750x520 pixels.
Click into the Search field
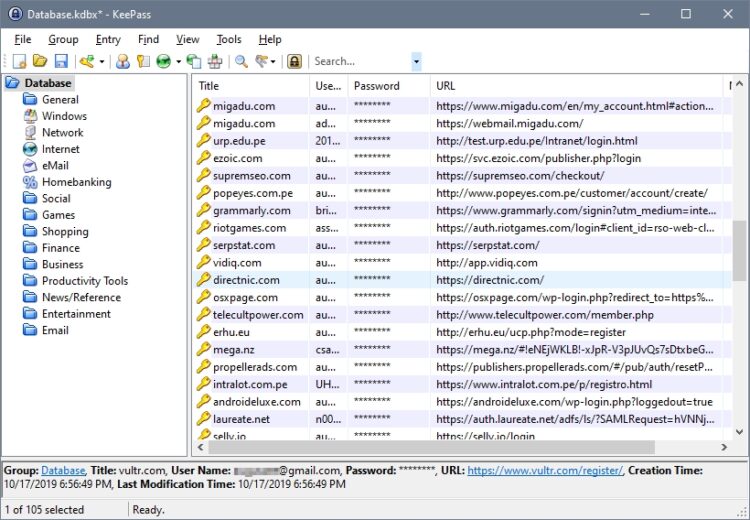click(361, 61)
